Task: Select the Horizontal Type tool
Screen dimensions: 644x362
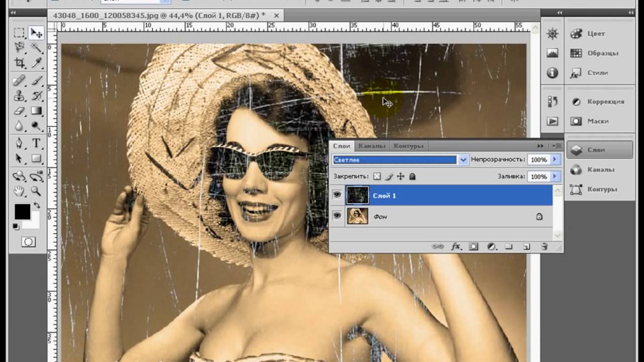Action: pos(36,143)
